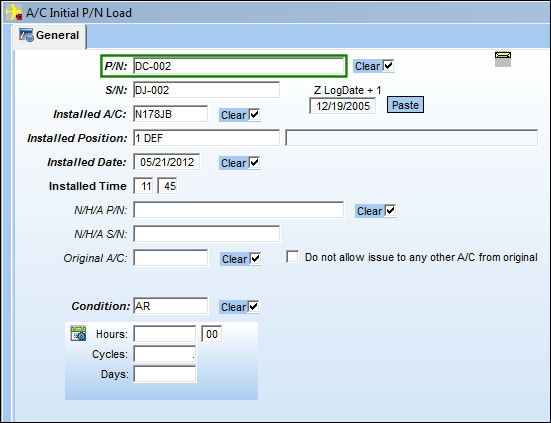
Task: Click the Installed Time minutes field 45
Action: point(167,186)
